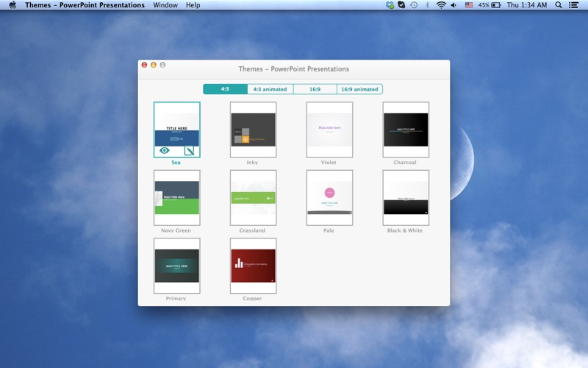588x368 pixels.
Task: Pick the Pale theme thumbnail
Action: (329, 197)
